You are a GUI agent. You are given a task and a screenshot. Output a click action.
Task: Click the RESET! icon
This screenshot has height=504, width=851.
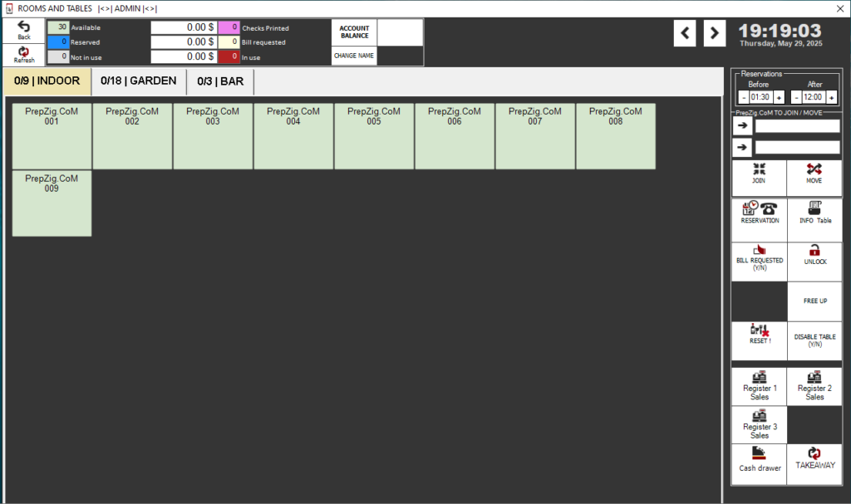[760, 340]
